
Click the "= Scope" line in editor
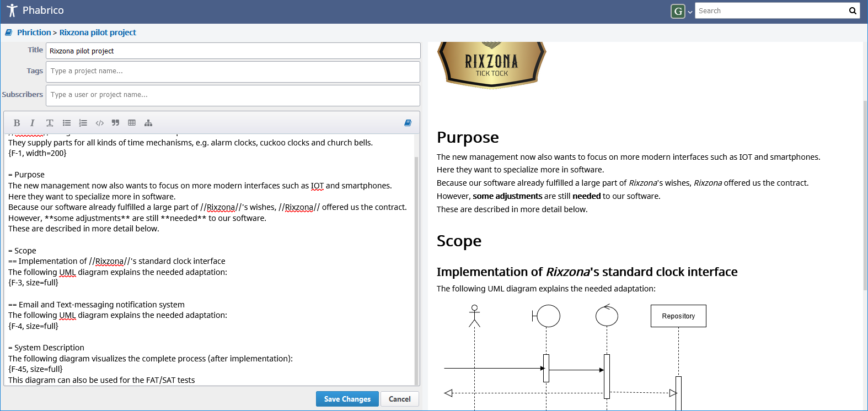point(22,251)
